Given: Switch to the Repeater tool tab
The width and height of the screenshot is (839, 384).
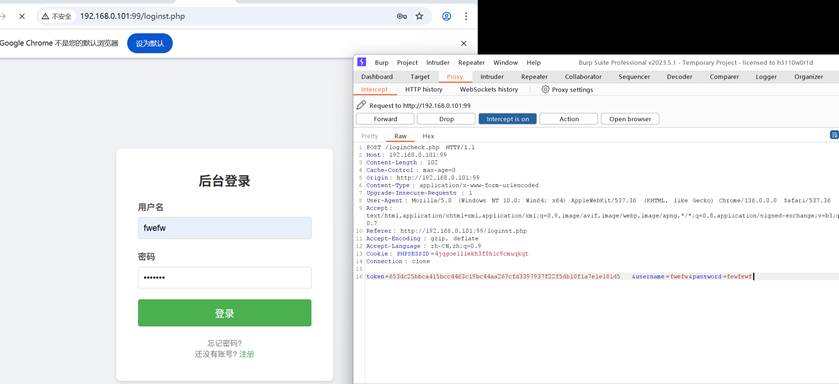Looking at the screenshot, I should coord(535,76).
